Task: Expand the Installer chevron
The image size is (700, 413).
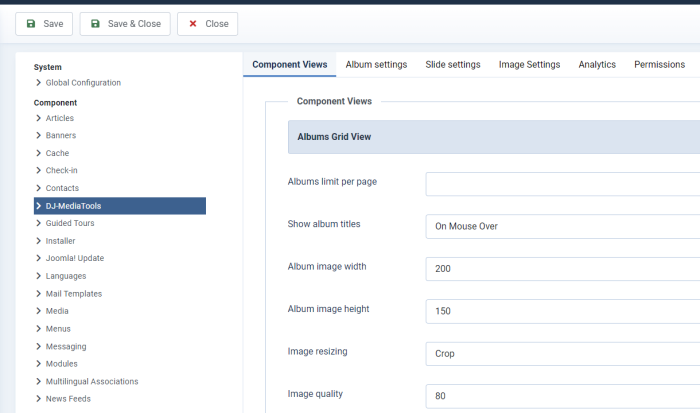Action: (x=38, y=241)
